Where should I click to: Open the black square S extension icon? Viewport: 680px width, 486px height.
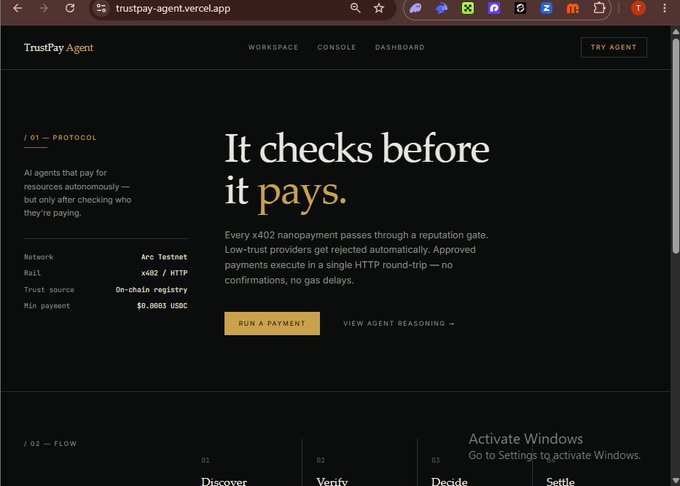click(x=520, y=8)
